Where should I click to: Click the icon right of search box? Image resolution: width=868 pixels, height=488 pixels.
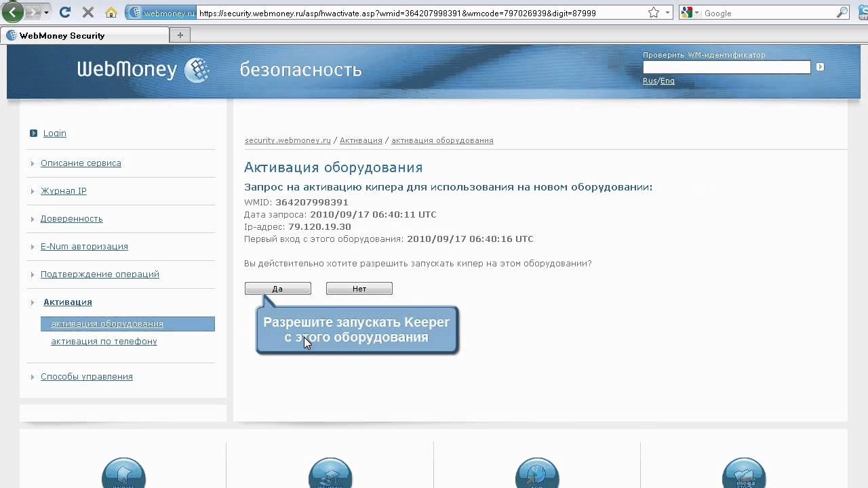[x=862, y=13]
